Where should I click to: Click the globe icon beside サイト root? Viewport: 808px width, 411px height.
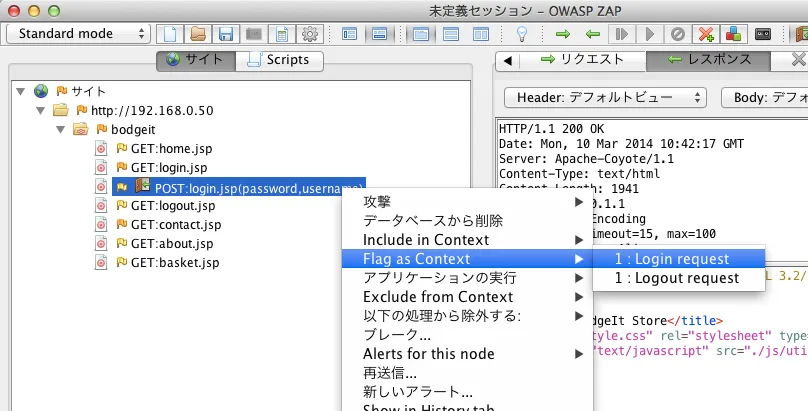pos(41,92)
